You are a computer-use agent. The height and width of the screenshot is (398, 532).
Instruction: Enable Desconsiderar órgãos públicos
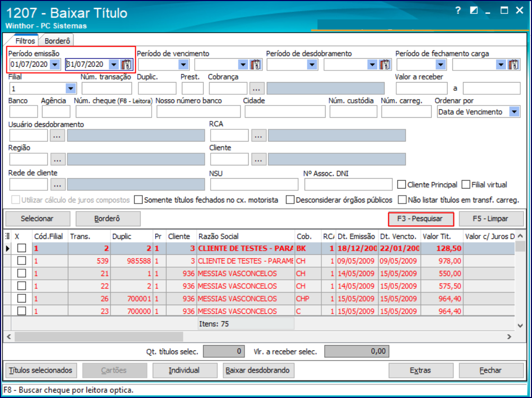290,200
